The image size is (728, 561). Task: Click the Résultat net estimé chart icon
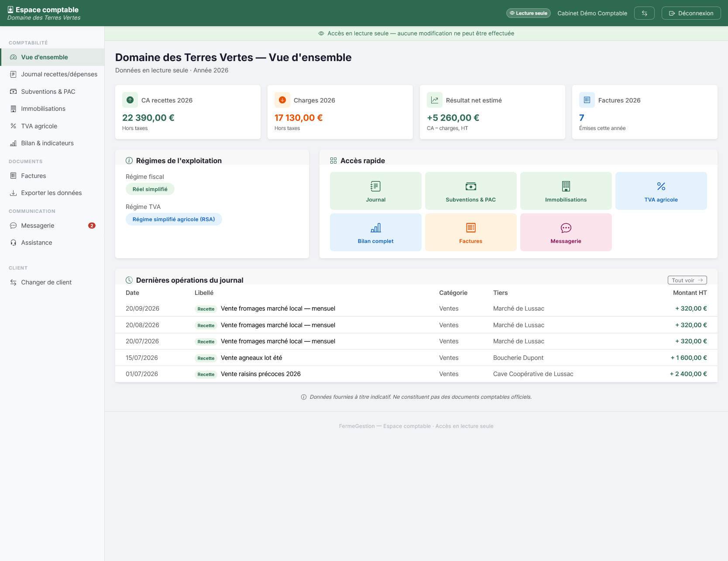pos(435,100)
